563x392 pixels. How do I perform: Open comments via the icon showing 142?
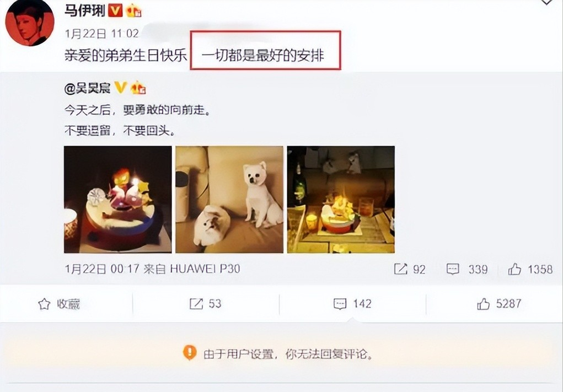click(340, 304)
